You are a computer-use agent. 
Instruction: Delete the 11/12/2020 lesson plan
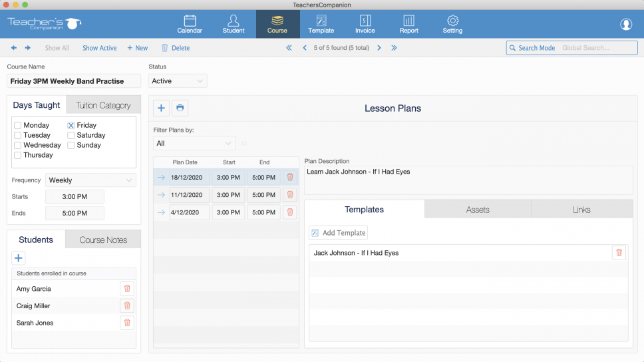point(290,195)
